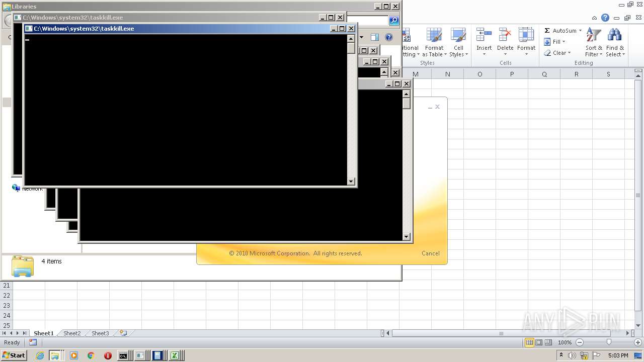Image resolution: width=644 pixels, height=362 pixels.
Task: Switch to Page Layout view in status bar
Action: [x=539, y=342]
